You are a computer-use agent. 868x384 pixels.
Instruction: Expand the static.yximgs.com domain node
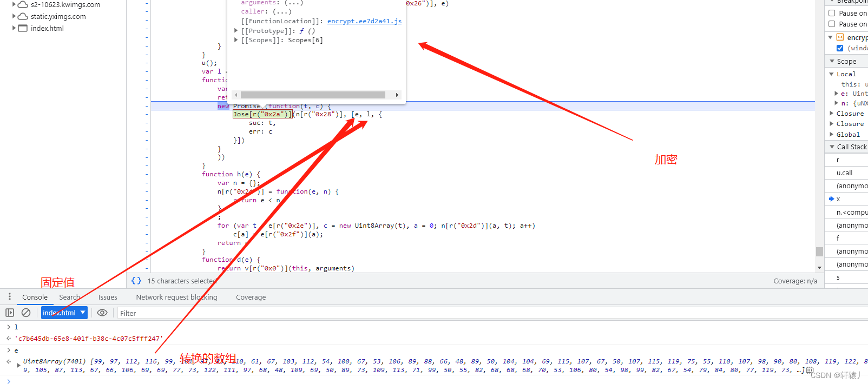coord(14,16)
